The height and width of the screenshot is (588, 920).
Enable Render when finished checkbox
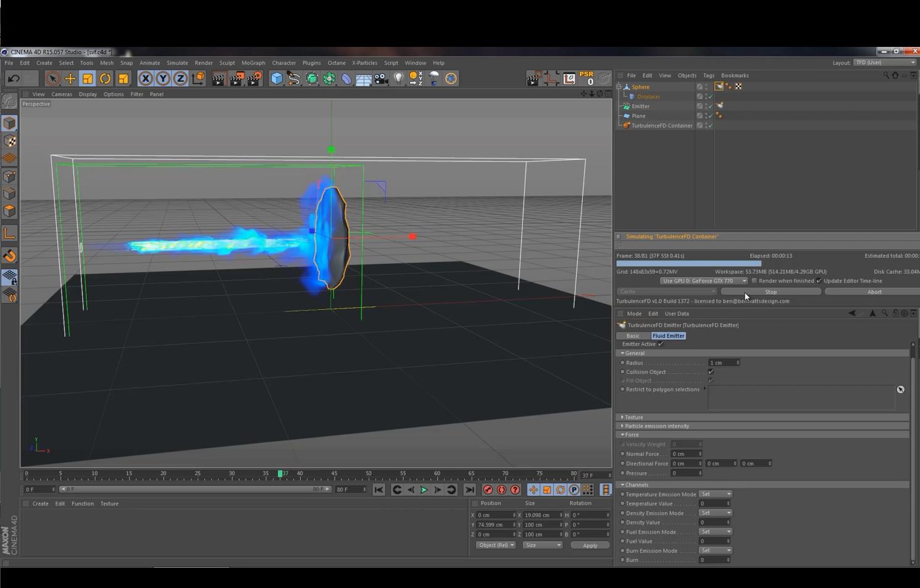coord(755,281)
